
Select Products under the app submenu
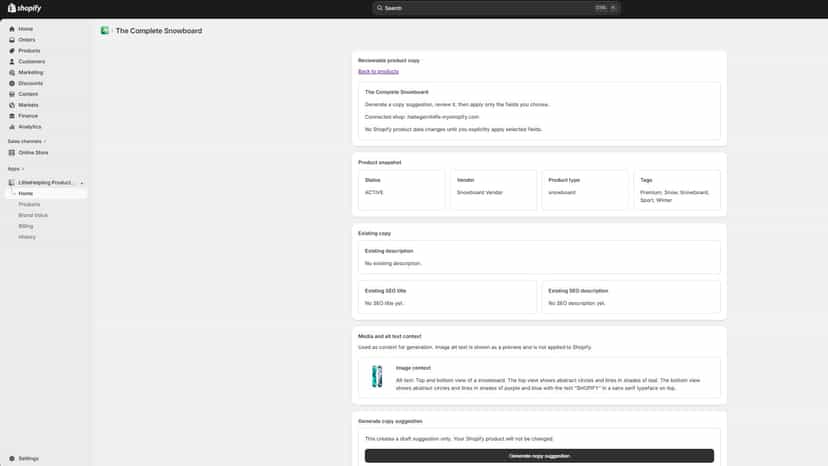click(x=29, y=204)
